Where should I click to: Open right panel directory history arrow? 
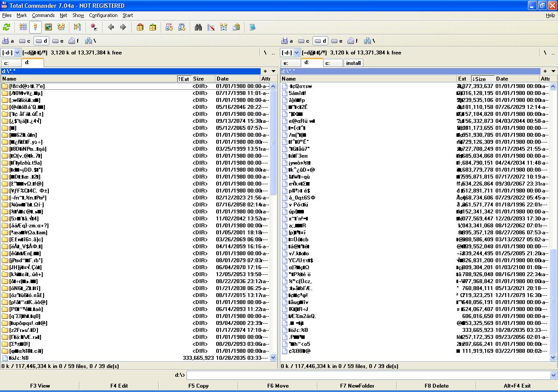click(553, 71)
